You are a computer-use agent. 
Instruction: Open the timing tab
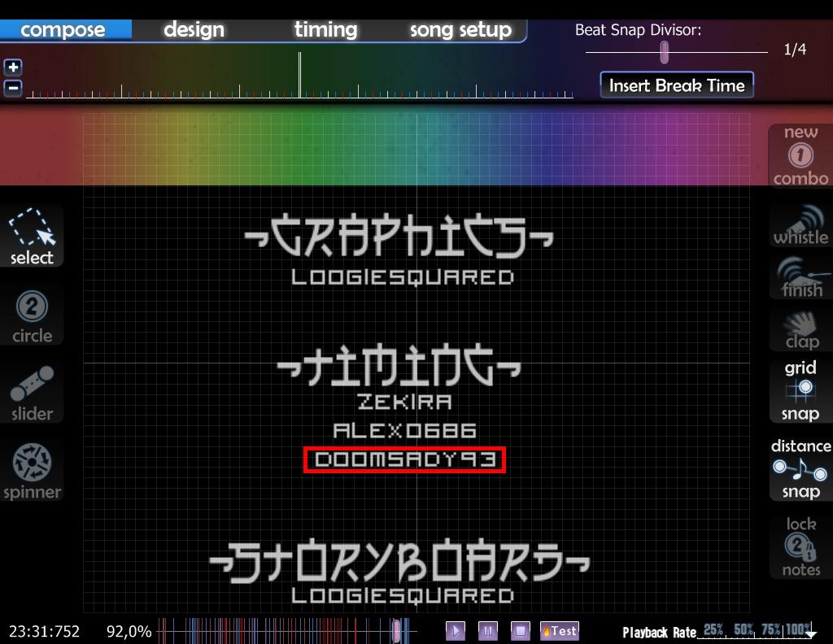[325, 30]
